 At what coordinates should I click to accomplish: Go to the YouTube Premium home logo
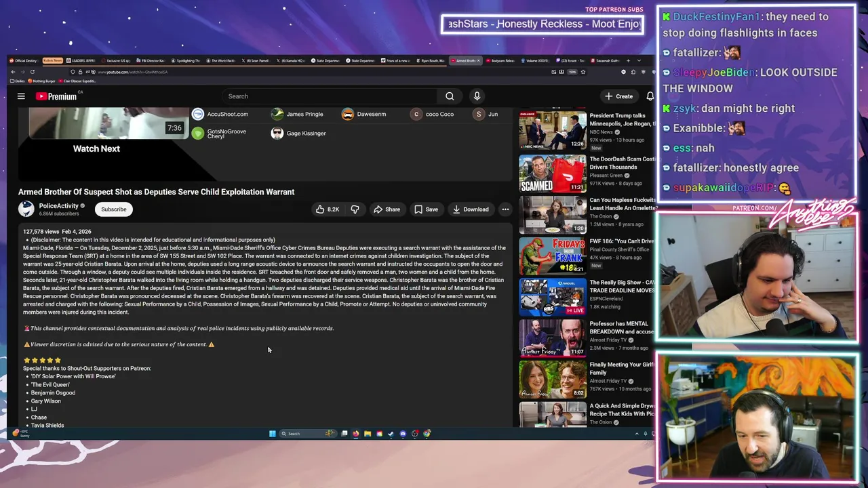point(56,96)
